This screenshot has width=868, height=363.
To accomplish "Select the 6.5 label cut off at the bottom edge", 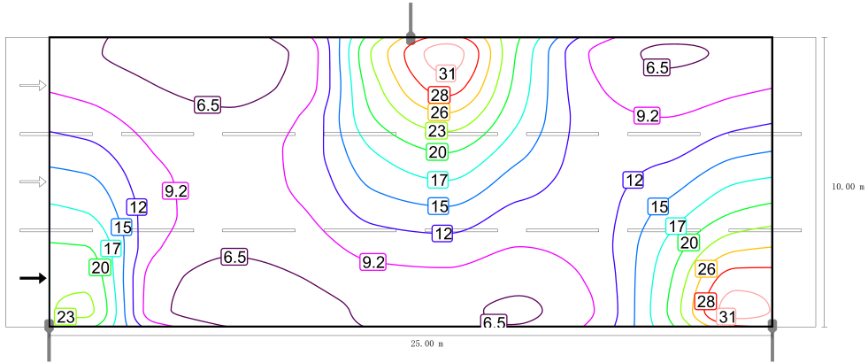I will [494, 321].
